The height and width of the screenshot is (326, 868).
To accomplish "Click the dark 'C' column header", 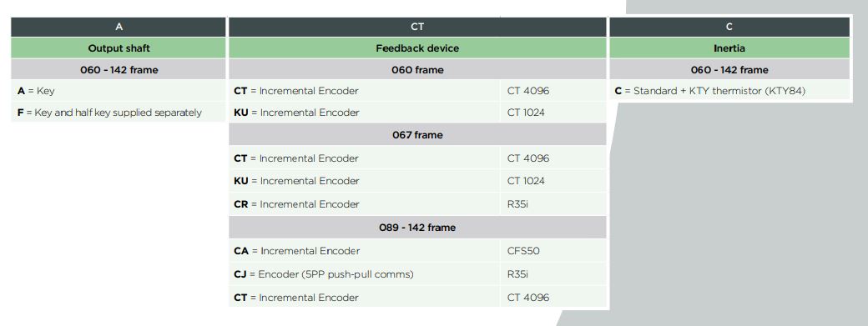I will [729, 27].
